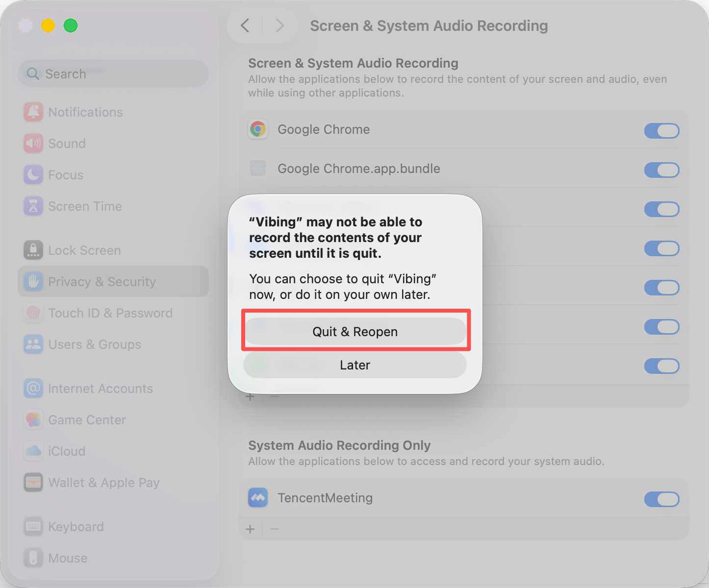Open Screen Time settings icon
Screen dimensions: 709x588
(x=33, y=206)
